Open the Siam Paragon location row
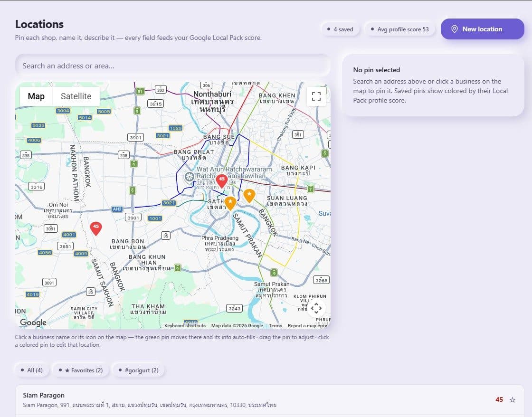 click(x=270, y=400)
